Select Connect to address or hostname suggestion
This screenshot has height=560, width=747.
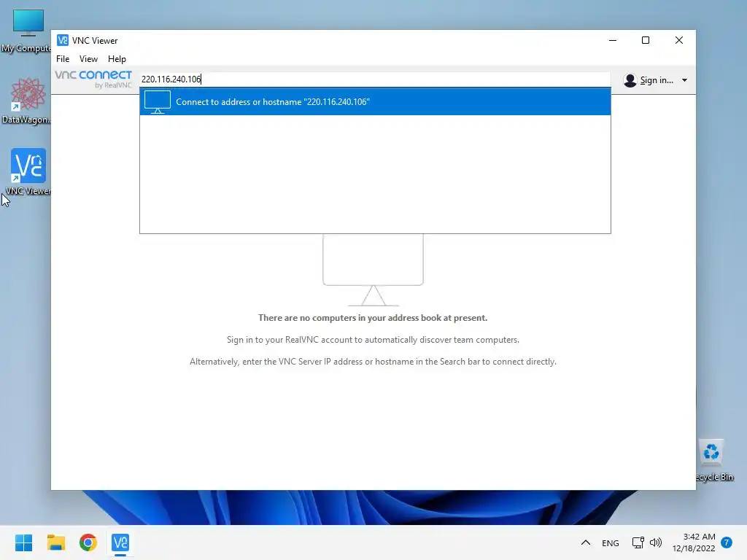[375, 101]
